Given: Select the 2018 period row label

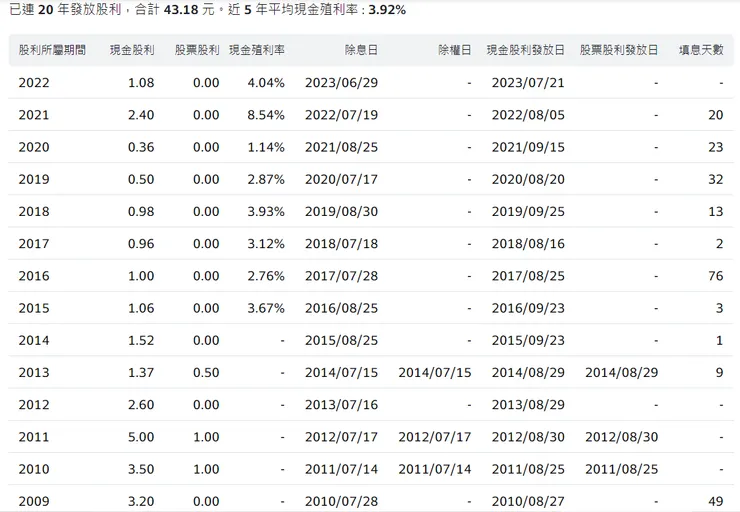Looking at the screenshot, I should click(x=34, y=211).
